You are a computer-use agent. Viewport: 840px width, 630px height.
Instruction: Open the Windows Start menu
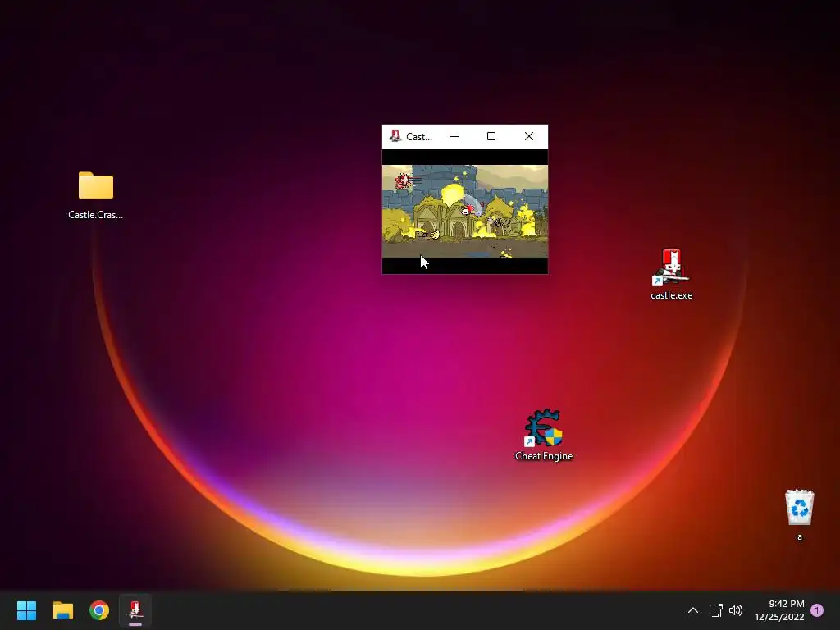pos(26,610)
